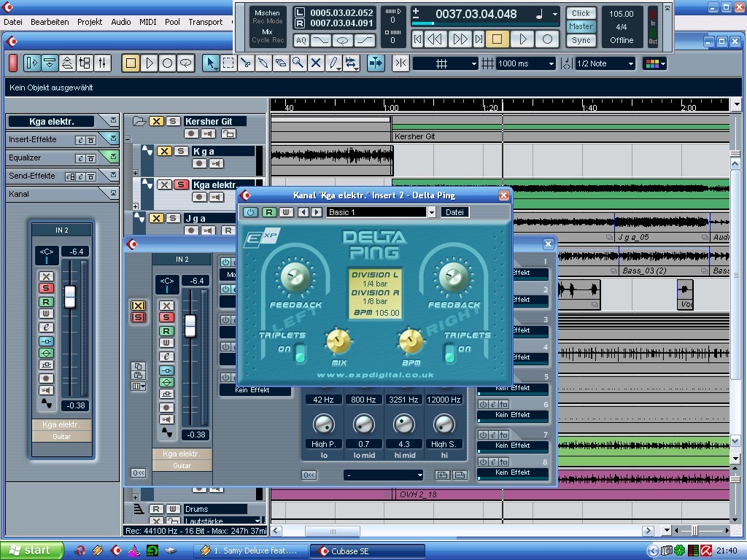Hit Record in the transport panel
Screen dimensions: 747x560
547,39
